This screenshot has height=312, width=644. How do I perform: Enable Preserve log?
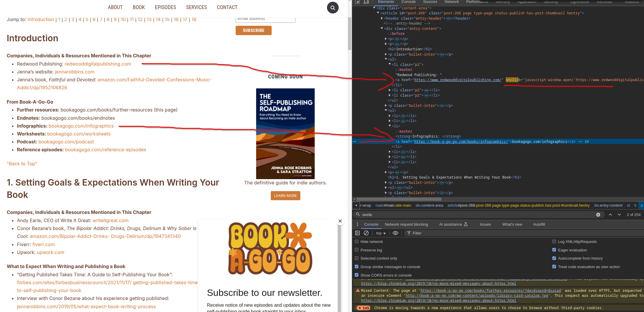coord(357,250)
